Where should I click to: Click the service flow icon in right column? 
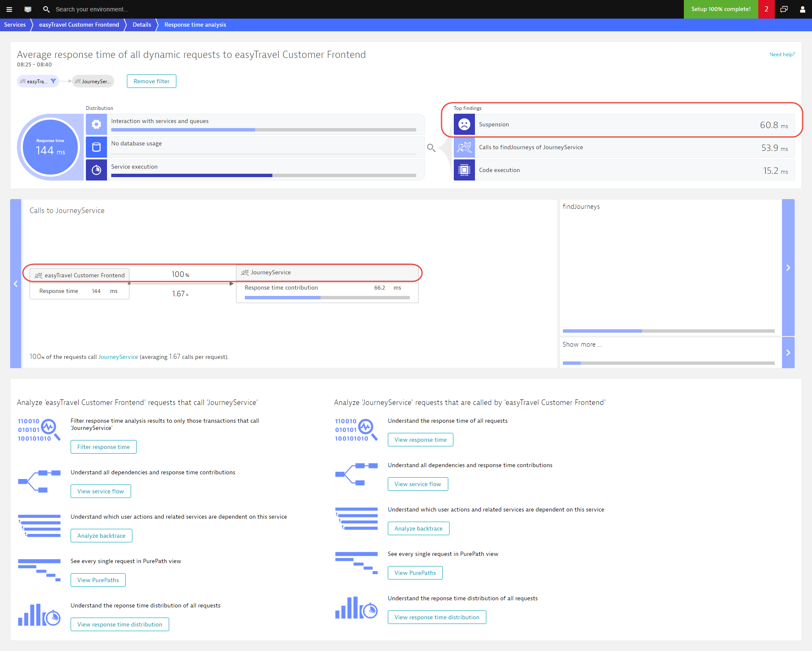point(356,474)
